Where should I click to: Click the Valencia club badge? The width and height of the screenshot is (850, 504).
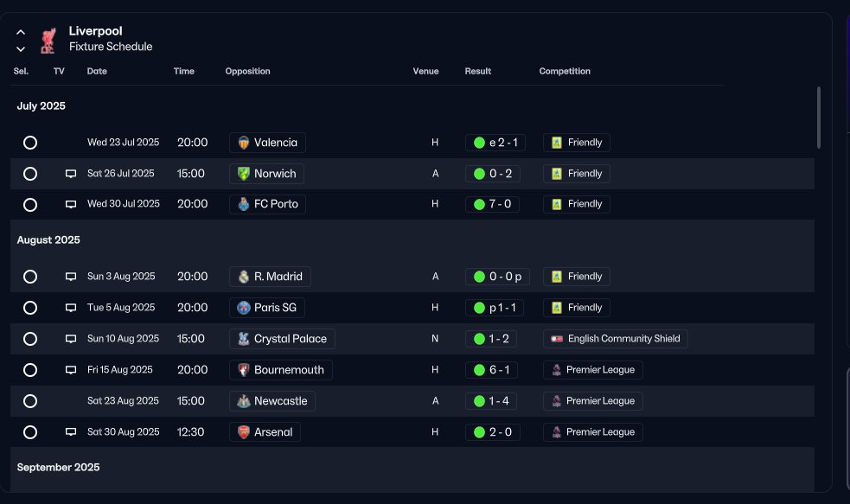[243, 143]
